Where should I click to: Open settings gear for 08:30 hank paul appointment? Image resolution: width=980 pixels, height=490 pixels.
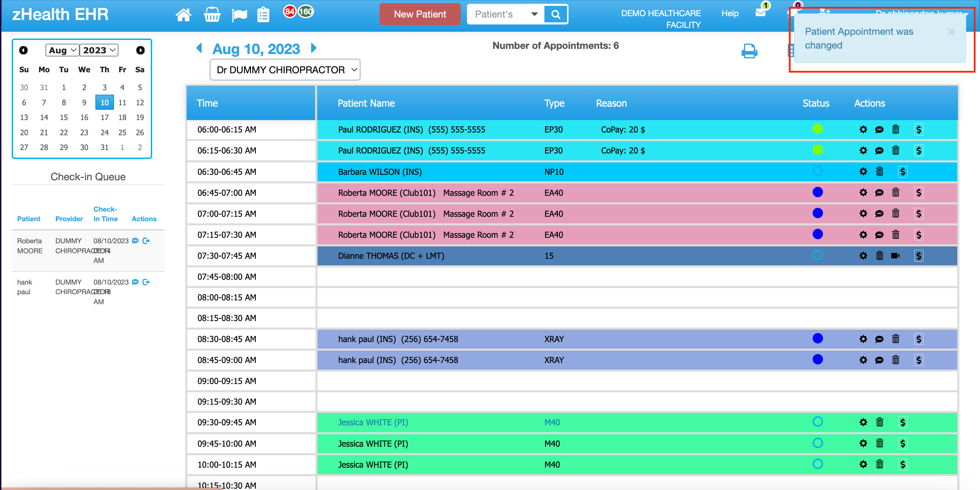pyautogui.click(x=863, y=339)
